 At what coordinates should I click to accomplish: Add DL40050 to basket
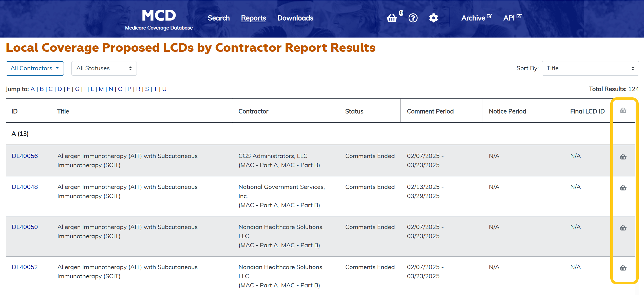point(623,228)
